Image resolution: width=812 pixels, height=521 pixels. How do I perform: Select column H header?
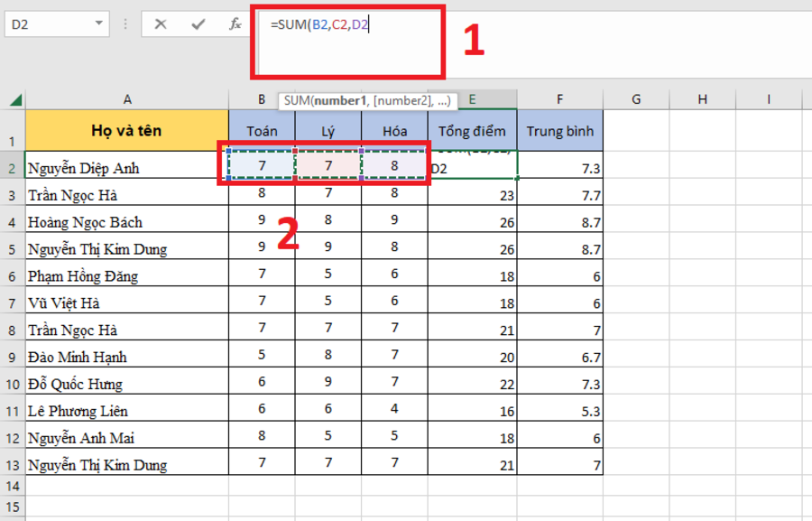pyautogui.click(x=702, y=99)
